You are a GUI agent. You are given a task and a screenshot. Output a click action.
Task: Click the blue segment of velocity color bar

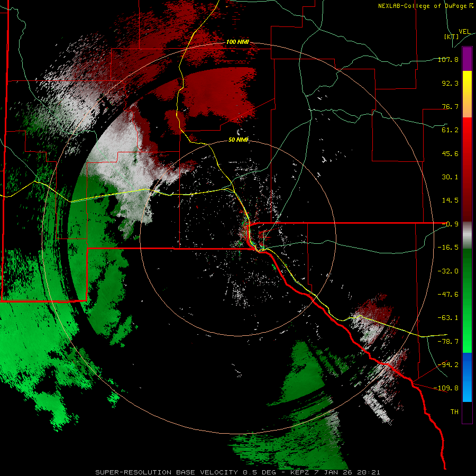click(x=467, y=377)
